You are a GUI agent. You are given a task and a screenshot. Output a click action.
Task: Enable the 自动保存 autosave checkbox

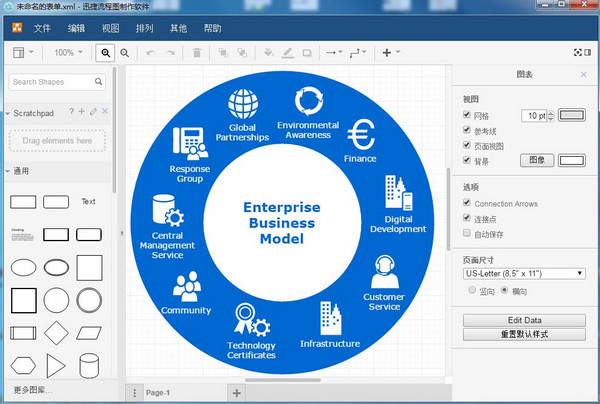[467, 233]
